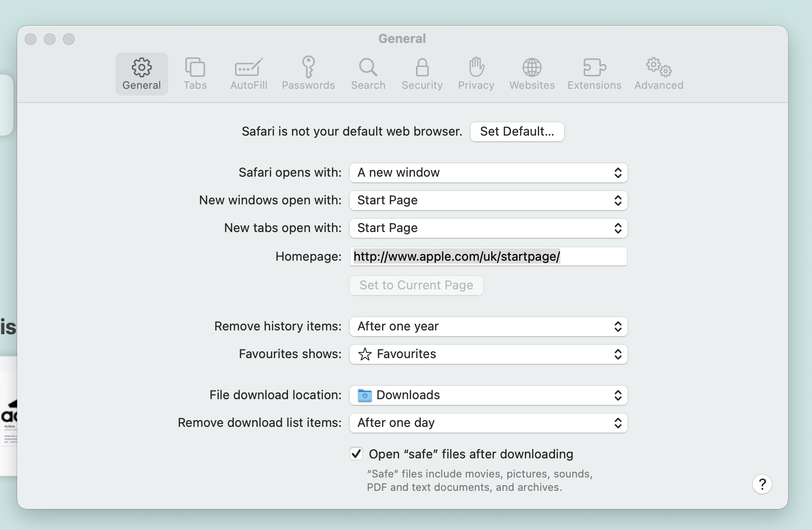Click the File download location: label
The height and width of the screenshot is (530, 812).
276,395
